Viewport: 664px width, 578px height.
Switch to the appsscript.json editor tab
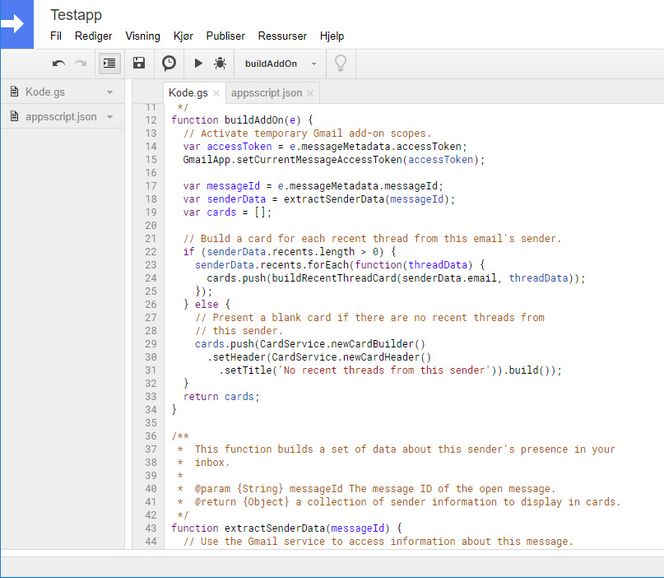click(x=267, y=93)
